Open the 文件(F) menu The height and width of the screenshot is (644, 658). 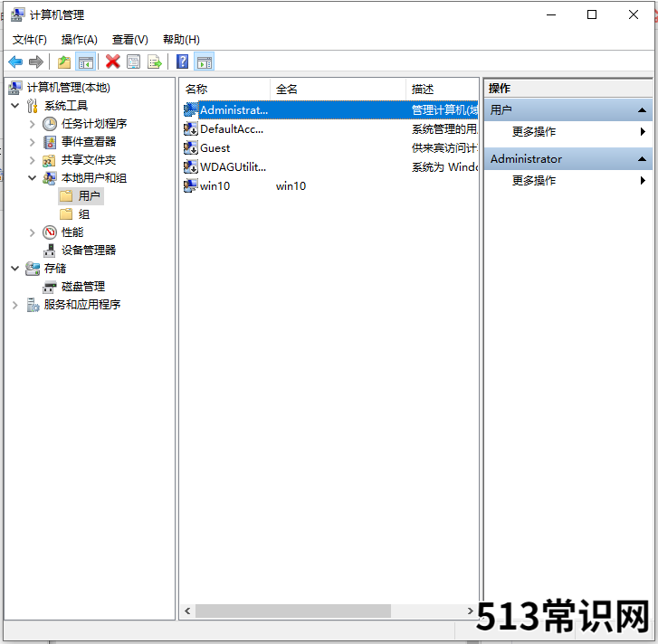tap(29, 40)
